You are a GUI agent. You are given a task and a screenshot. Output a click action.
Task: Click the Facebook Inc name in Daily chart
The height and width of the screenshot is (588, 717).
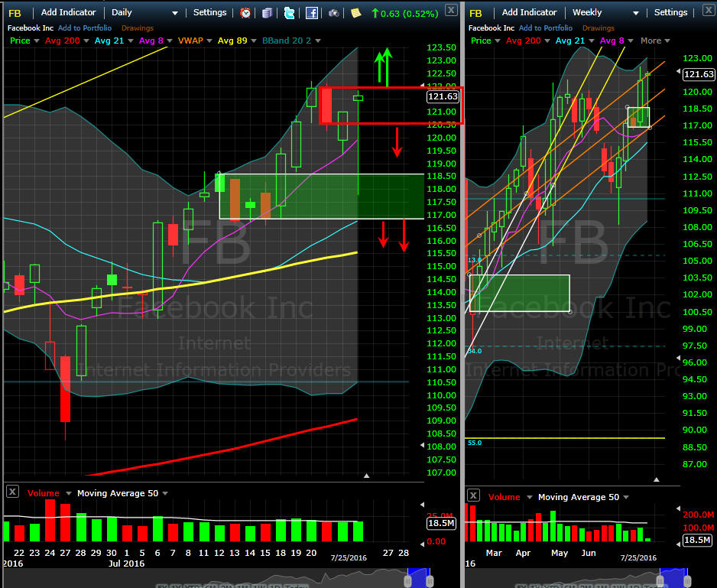(x=30, y=28)
